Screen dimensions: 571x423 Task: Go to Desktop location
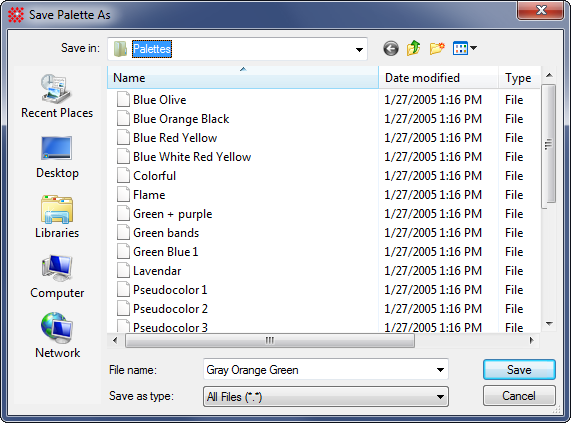coord(57,157)
